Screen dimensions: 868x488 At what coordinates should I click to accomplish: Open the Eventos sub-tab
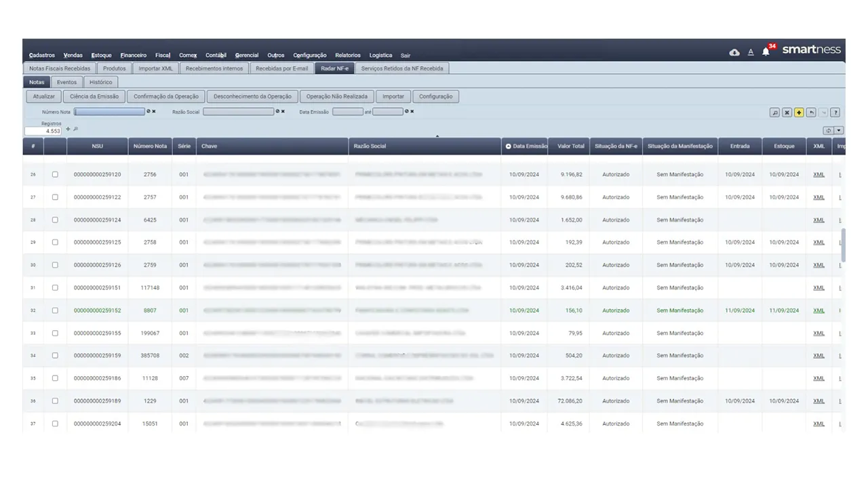click(x=66, y=82)
